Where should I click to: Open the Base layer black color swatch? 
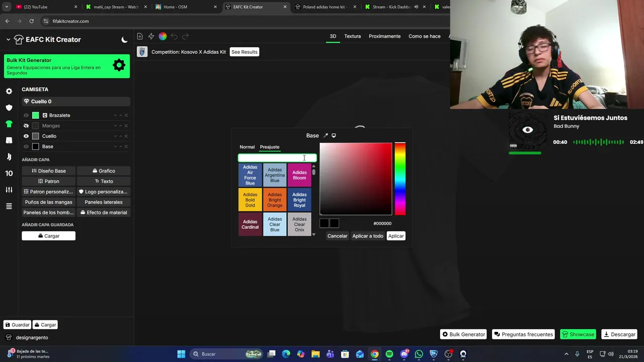[x=35, y=146]
